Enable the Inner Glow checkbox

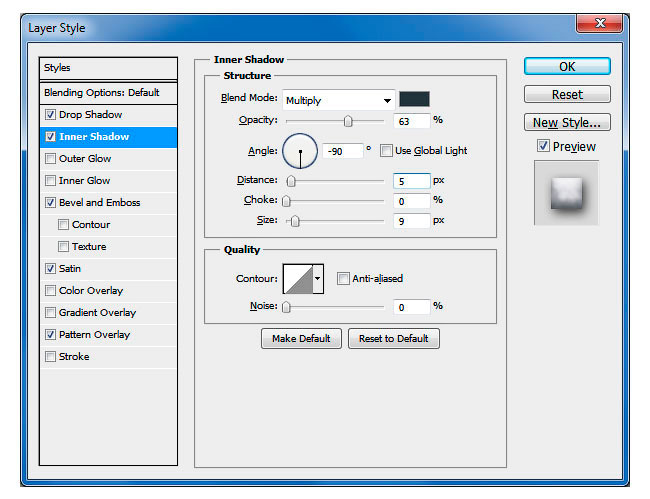50,180
